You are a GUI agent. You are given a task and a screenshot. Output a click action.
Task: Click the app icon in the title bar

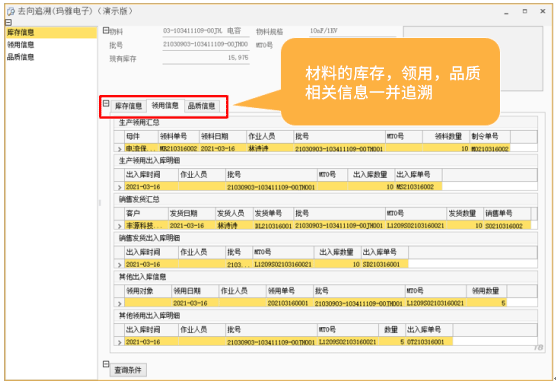(11, 11)
